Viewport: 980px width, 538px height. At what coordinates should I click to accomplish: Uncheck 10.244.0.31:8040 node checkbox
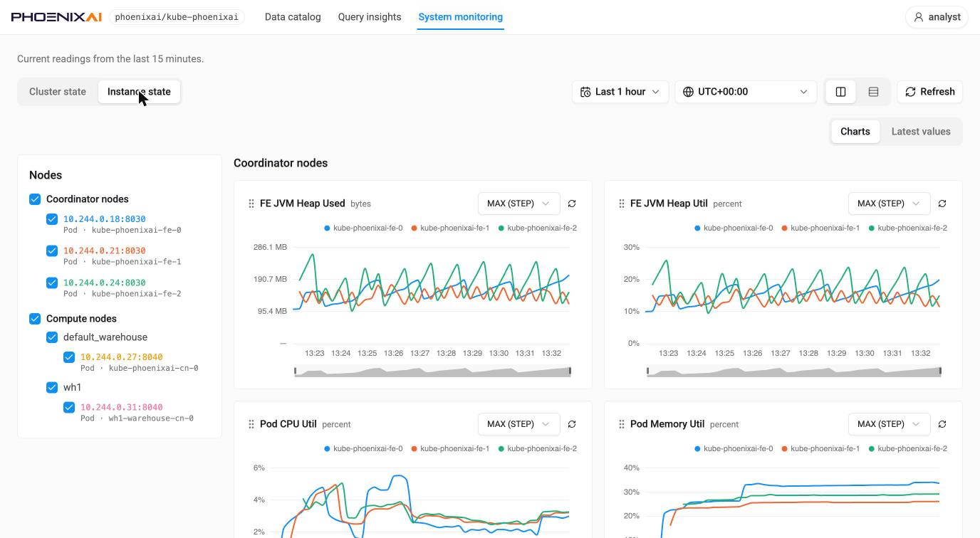tap(69, 408)
